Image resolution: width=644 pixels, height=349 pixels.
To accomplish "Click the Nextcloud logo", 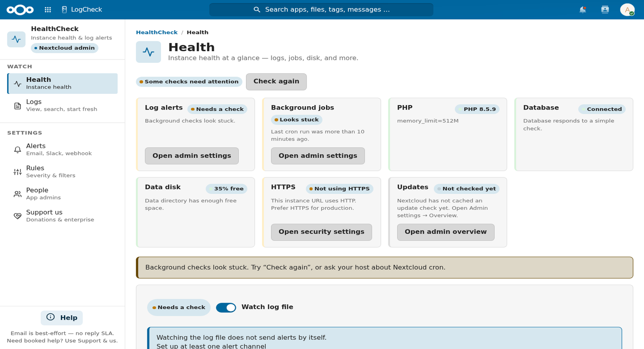I will 20,10.
